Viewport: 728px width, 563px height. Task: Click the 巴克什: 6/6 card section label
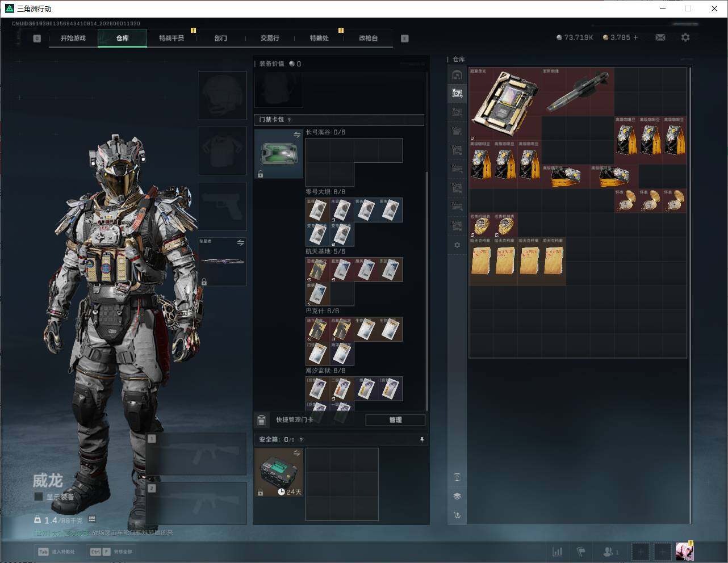[323, 311]
